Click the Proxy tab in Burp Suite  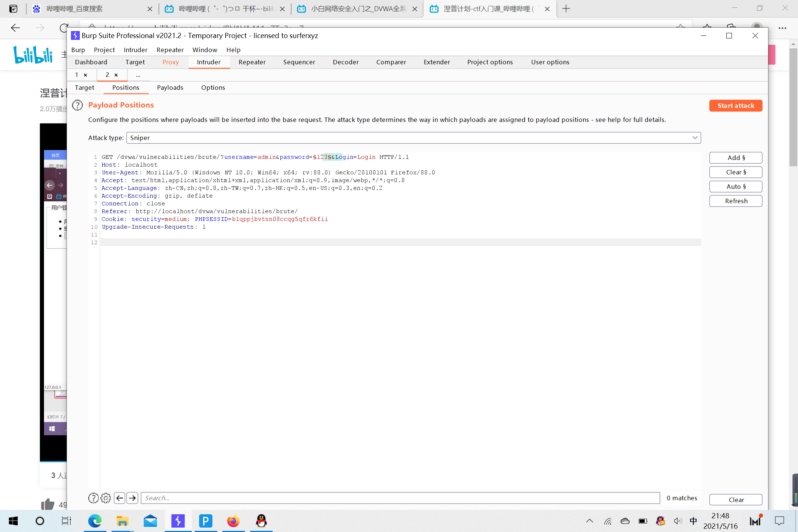170,62
